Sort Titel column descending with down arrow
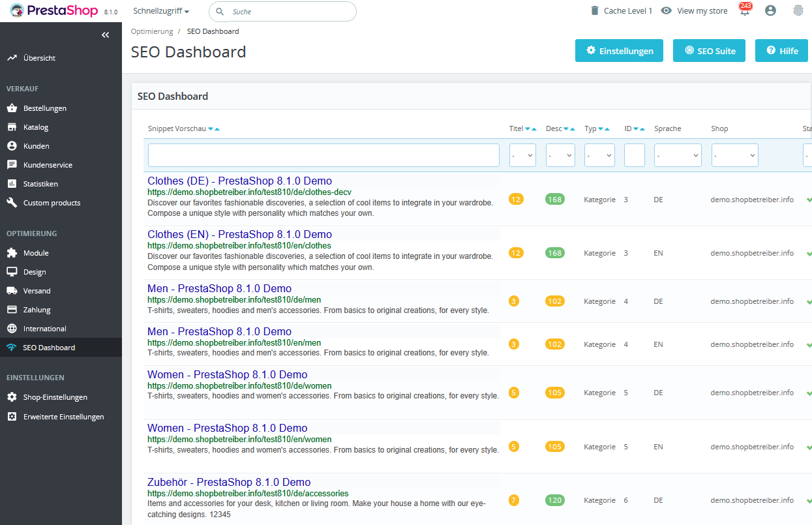812x525 pixels. [528, 129]
